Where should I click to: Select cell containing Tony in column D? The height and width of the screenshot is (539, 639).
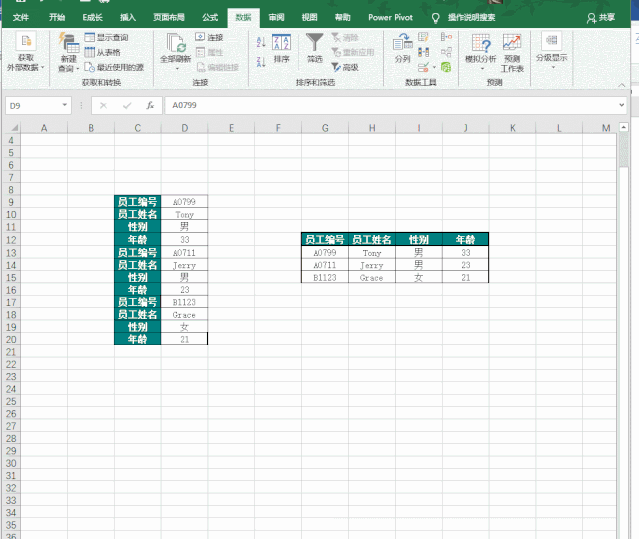tap(185, 214)
